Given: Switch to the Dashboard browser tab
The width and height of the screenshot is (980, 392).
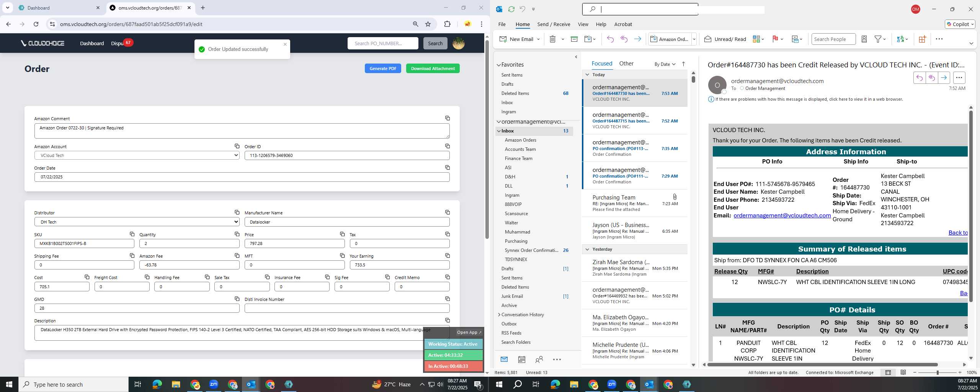Looking at the screenshot, I should click(x=58, y=8).
